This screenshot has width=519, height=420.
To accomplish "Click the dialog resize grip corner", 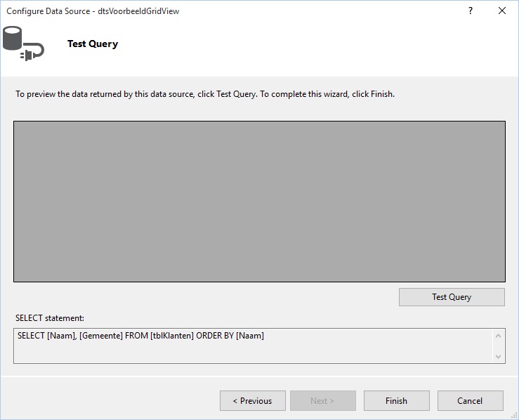I will (514, 415).
